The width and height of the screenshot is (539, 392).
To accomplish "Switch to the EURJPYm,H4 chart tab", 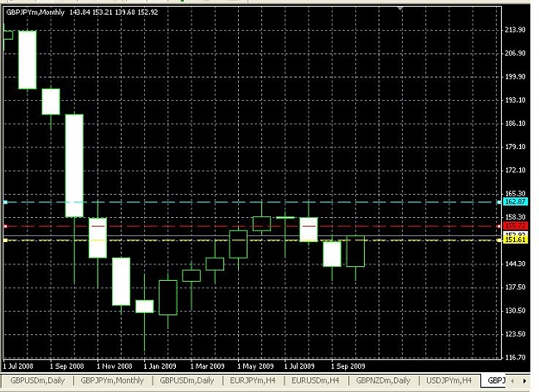I will [x=253, y=380].
